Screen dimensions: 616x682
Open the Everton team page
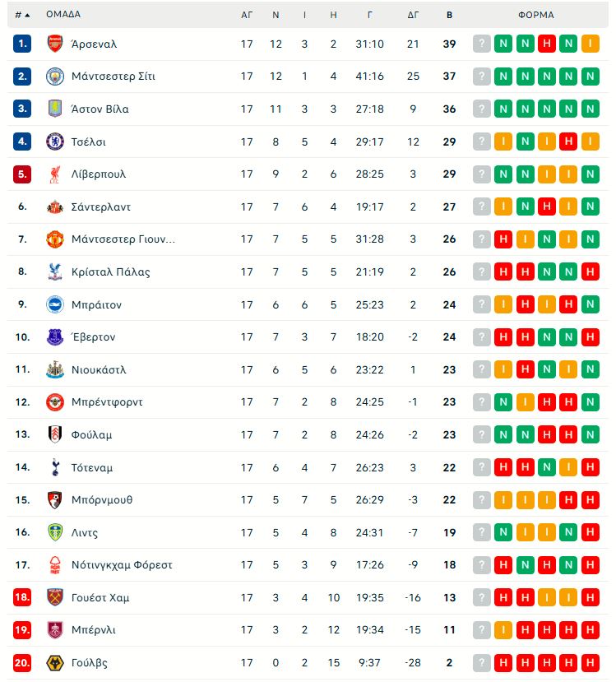coord(90,336)
